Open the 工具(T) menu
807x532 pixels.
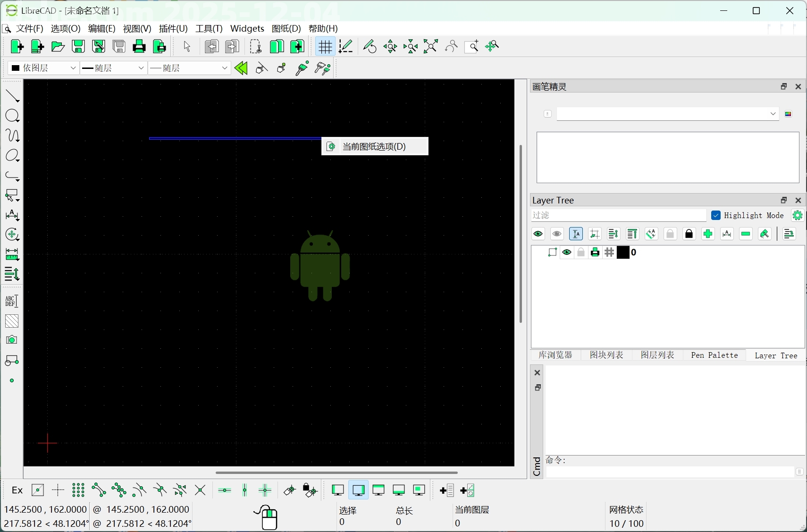pos(208,28)
